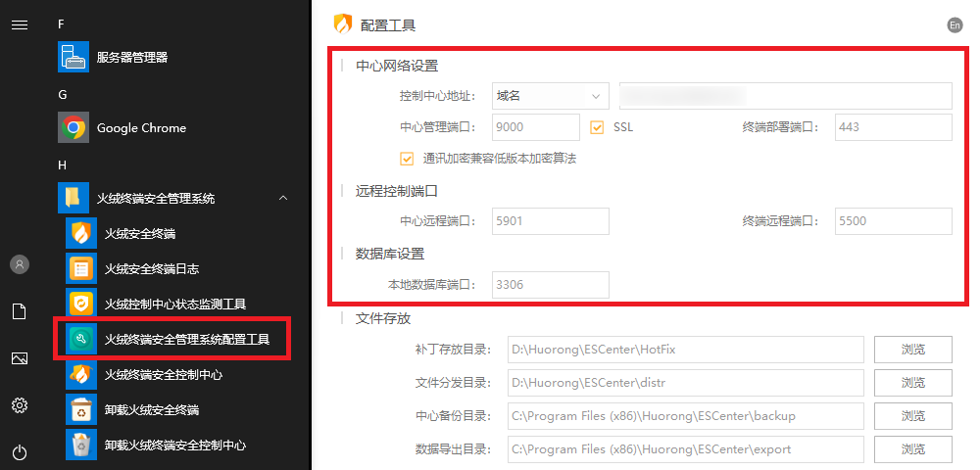980x470 pixels.
Task: Click the 补丁存放目录 path field
Action: click(686, 350)
